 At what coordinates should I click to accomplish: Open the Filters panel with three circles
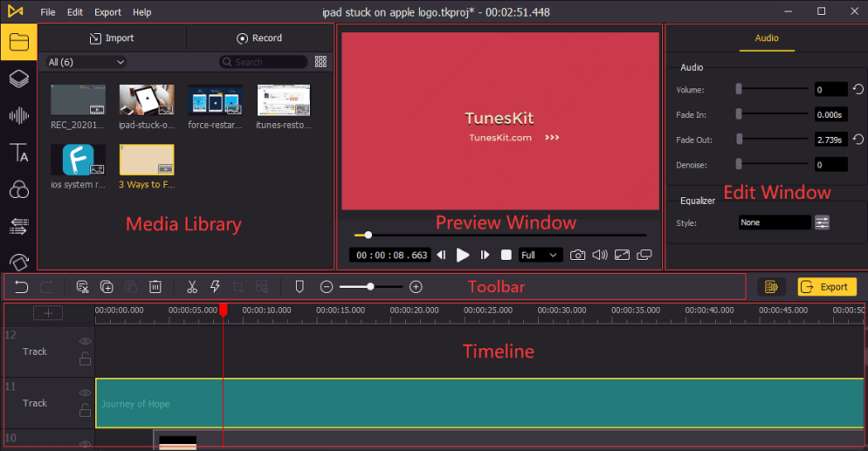[19, 189]
